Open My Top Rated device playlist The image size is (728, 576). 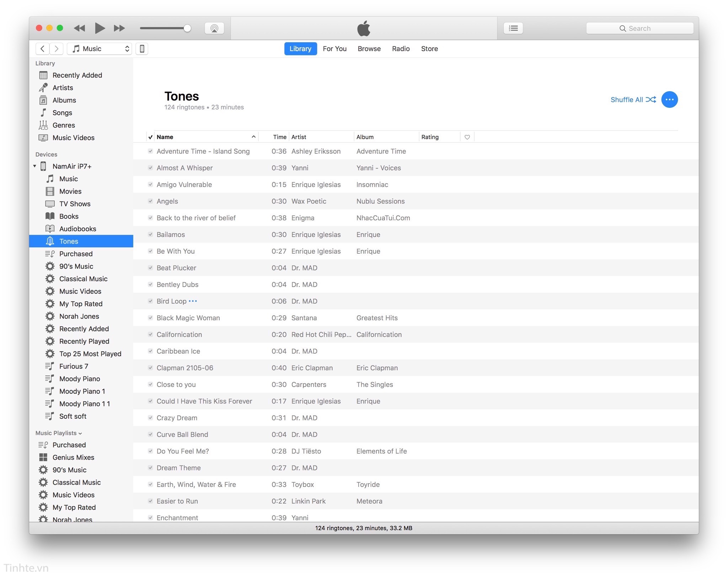pyautogui.click(x=81, y=304)
